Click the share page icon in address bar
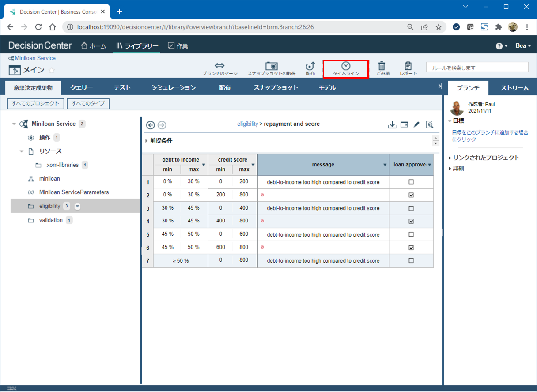 click(424, 27)
